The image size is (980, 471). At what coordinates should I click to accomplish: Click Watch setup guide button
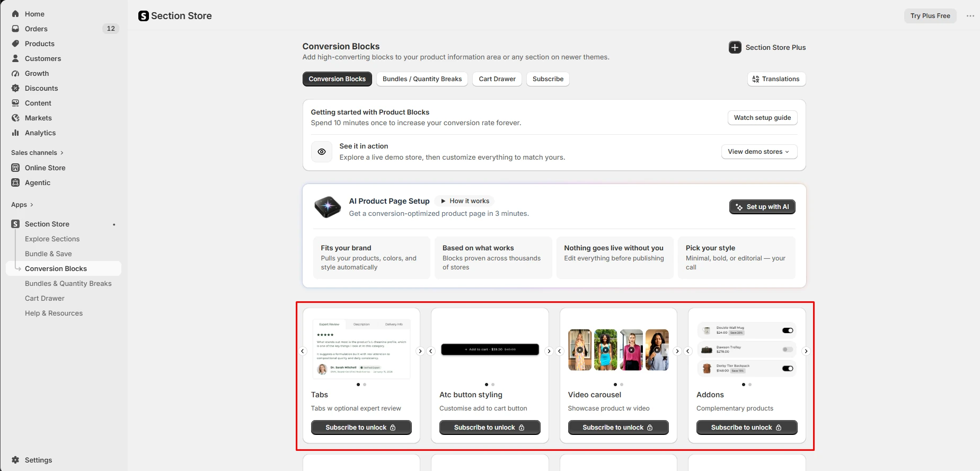762,118
